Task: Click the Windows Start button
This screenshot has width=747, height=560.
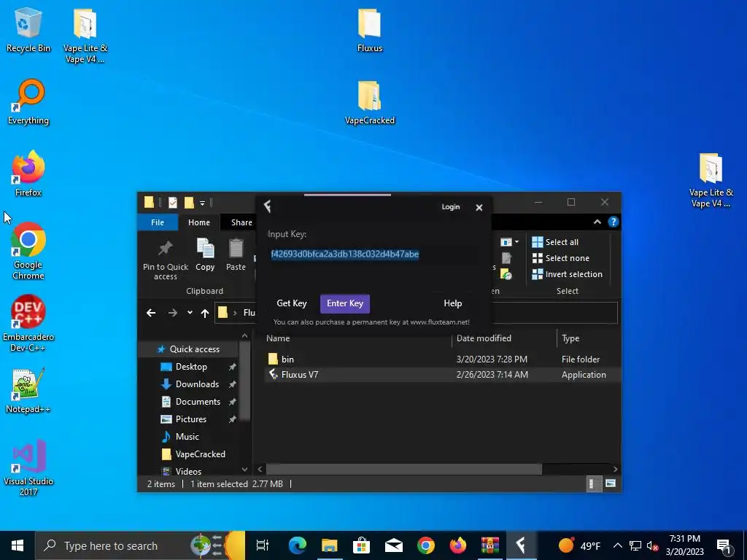Action: [18, 545]
